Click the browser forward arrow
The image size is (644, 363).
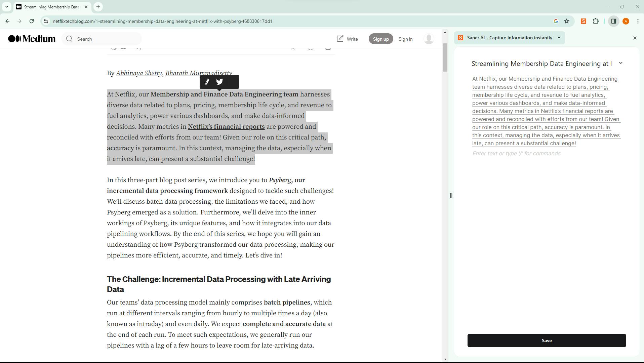point(19,21)
